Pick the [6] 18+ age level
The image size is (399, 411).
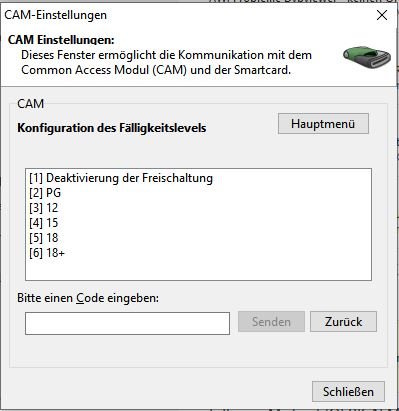click(47, 253)
